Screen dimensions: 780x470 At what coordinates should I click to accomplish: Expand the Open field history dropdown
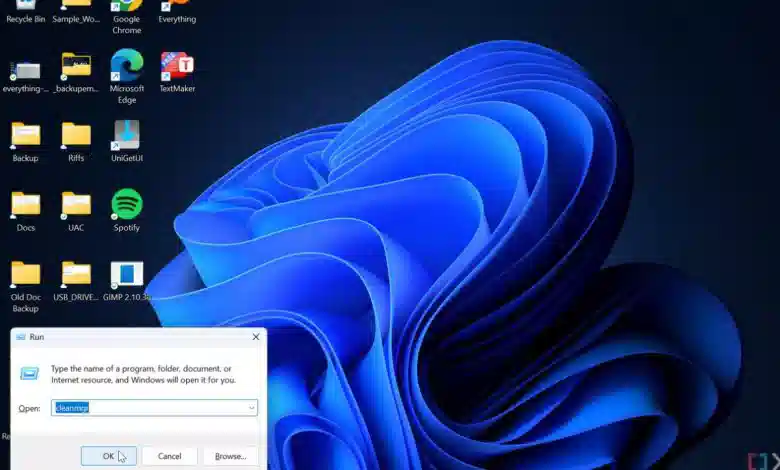pyautogui.click(x=251, y=408)
